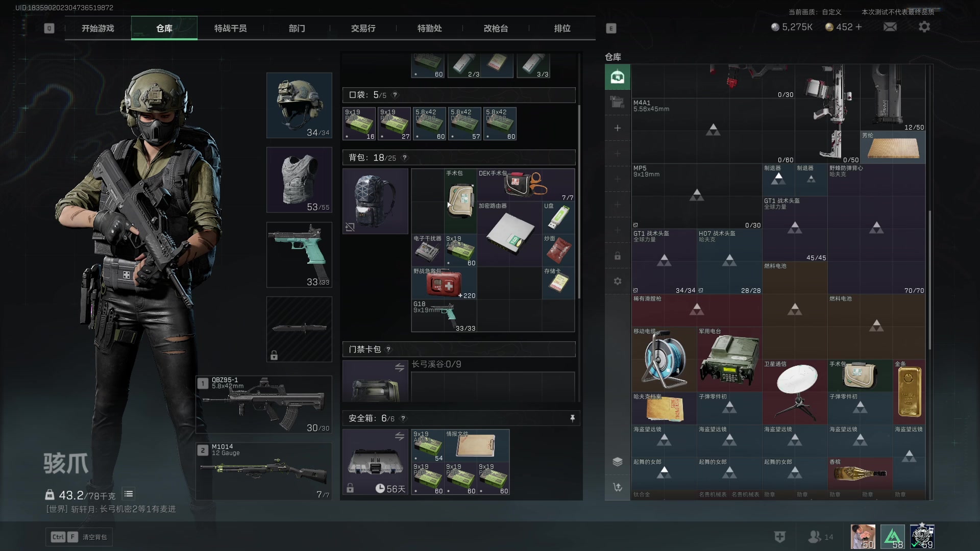Show 门禁卡包 help question mark
This screenshot has height=551, width=980.
click(388, 349)
